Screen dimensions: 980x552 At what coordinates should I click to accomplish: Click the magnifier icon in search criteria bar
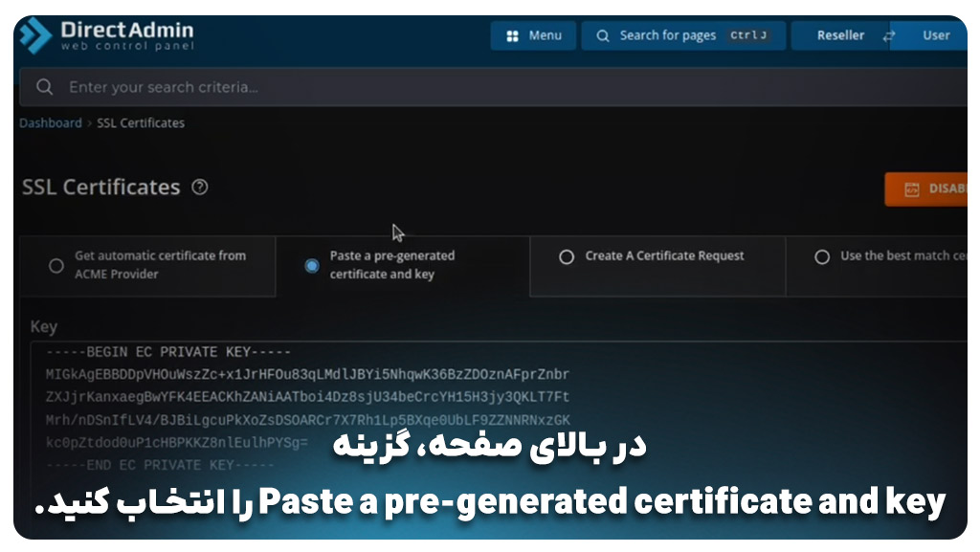click(x=44, y=87)
